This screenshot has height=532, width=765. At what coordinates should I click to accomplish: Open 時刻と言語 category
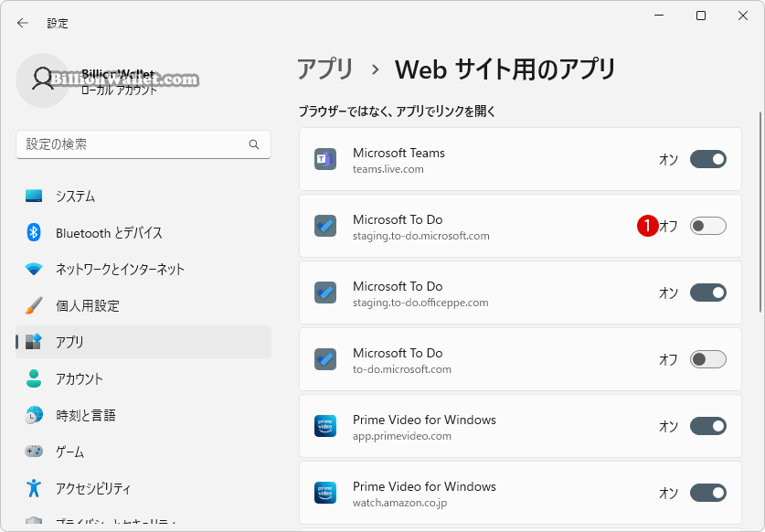click(143, 415)
